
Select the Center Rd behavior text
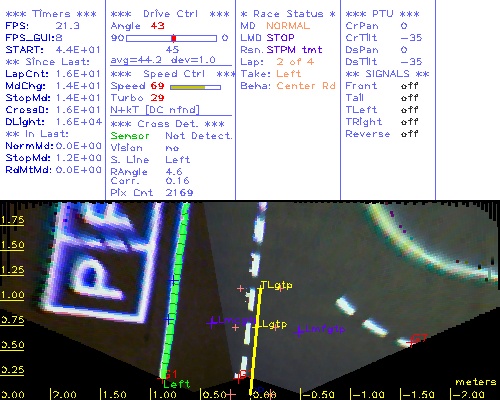[306, 86]
